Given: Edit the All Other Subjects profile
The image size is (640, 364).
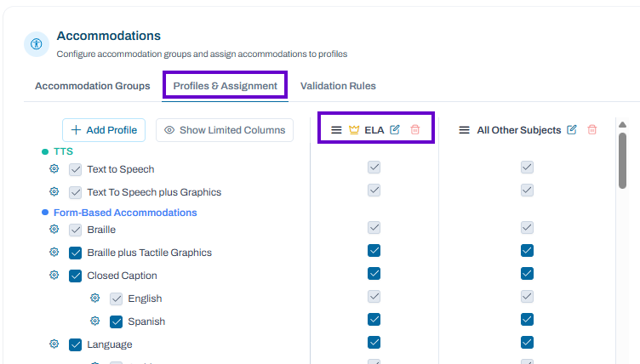Looking at the screenshot, I should (x=572, y=130).
